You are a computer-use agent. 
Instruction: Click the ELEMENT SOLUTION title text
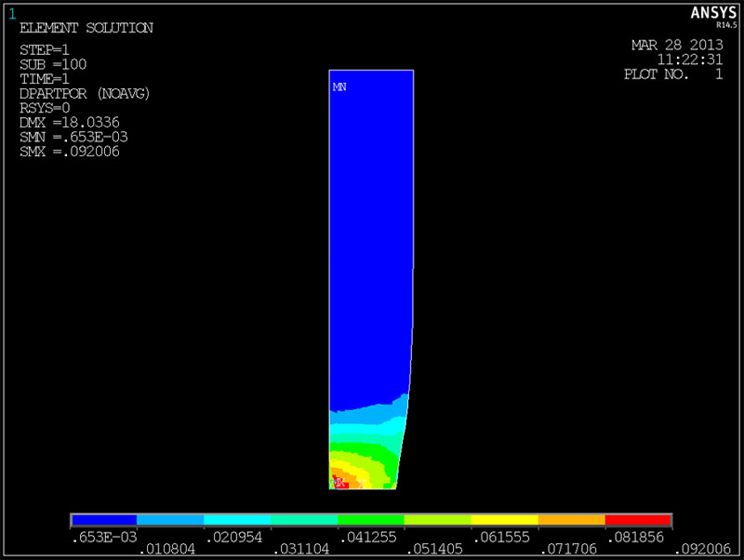pyautogui.click(x=86, y=28)
